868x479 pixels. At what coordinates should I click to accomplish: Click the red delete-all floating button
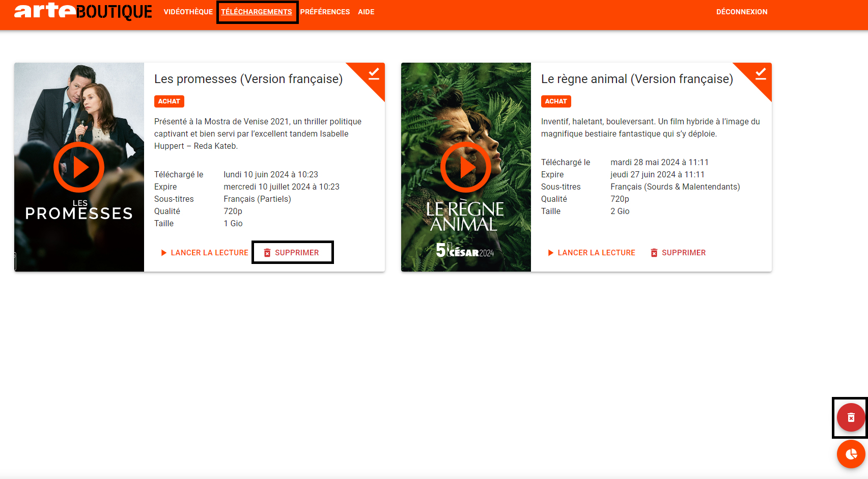click(x=851, y=418)
